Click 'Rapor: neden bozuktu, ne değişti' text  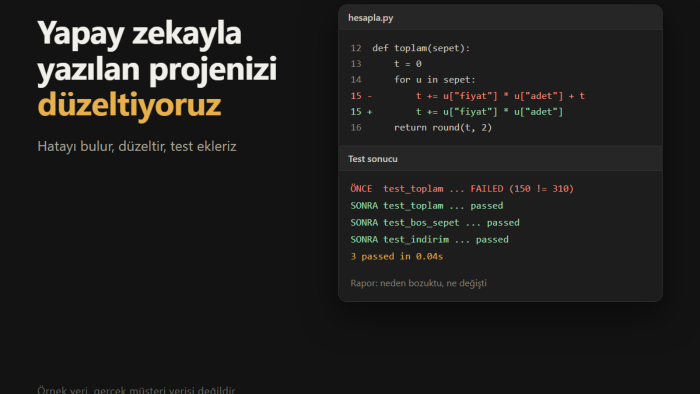pyautogui.click(x=418, y=283)
